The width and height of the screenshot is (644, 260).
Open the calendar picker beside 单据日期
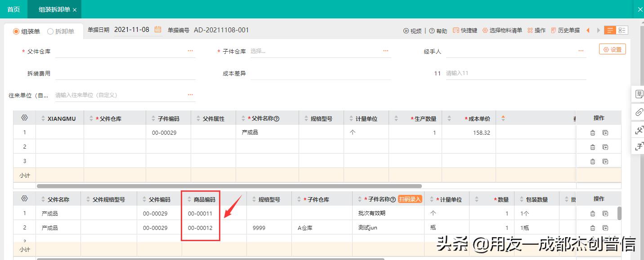coord(157,29)
